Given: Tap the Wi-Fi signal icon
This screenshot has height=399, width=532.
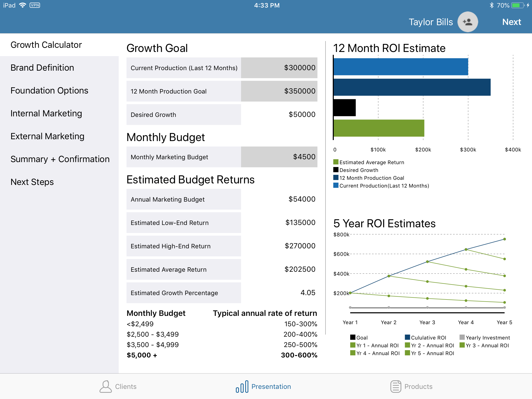Looking at the screenshot, I should [x=23, y=5].
